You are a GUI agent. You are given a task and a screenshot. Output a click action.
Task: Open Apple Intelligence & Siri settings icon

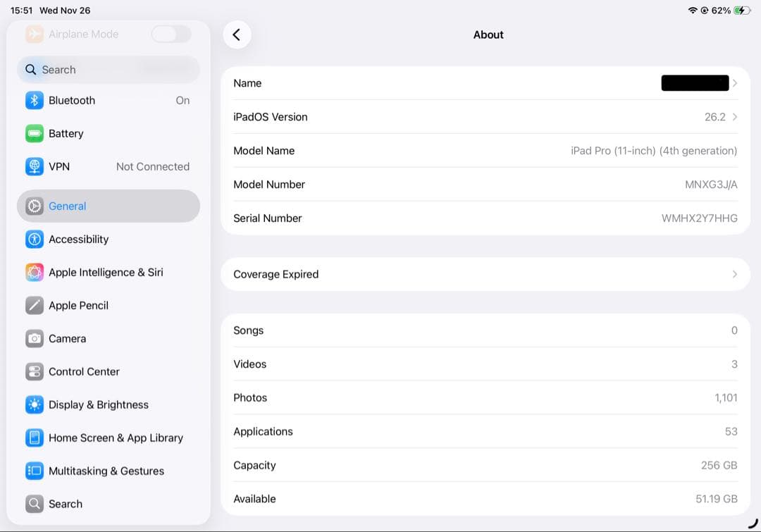tap(34, 272)
